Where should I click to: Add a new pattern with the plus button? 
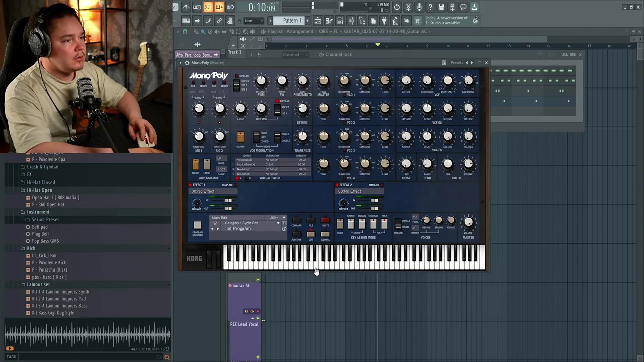tap(307, 21)
